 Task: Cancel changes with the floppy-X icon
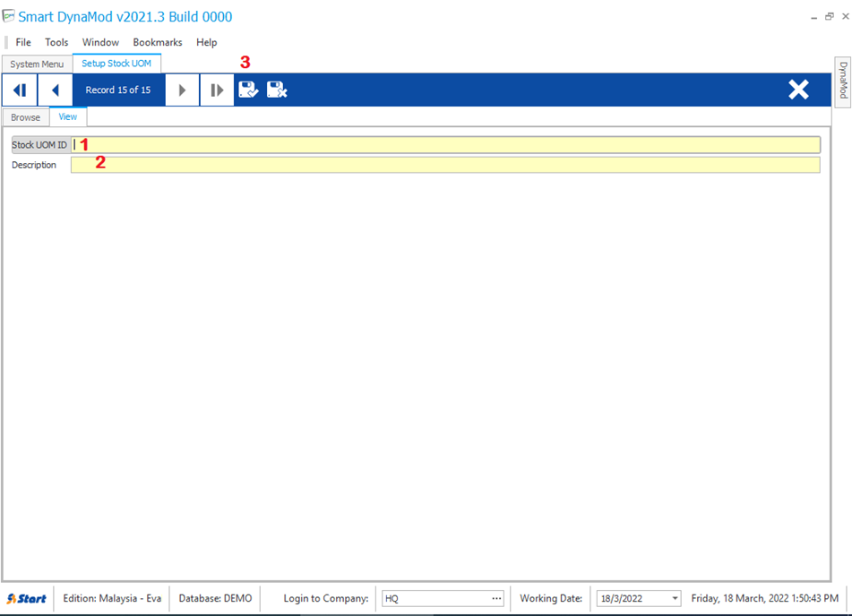click(x=277, y=90)
